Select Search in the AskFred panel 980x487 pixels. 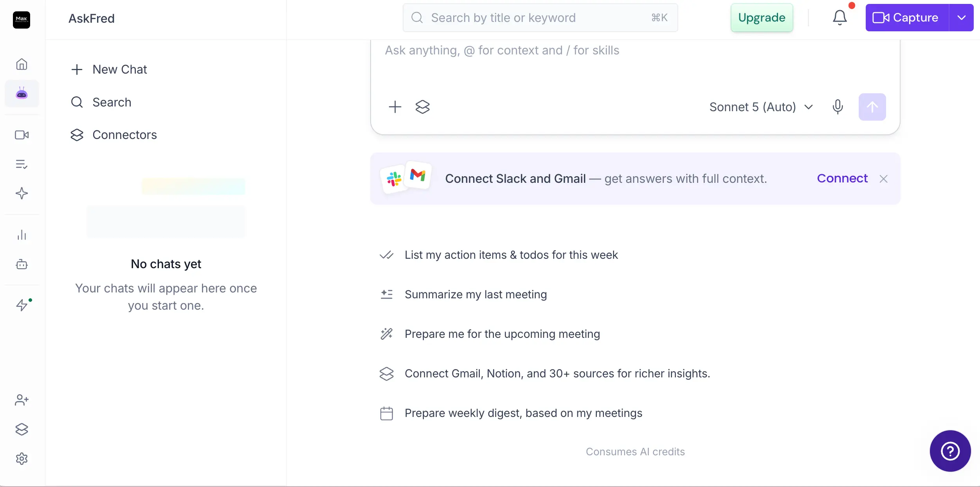point(101,103)
